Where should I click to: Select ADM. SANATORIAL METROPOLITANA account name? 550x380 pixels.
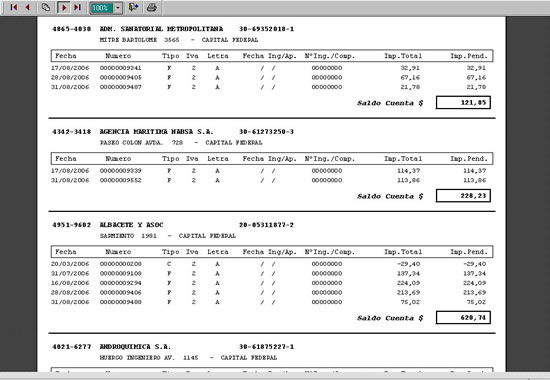coord(161,29)
